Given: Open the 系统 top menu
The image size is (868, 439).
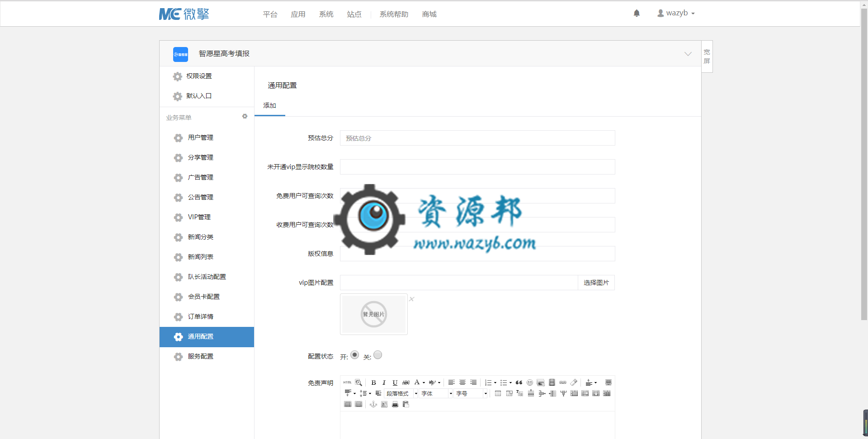Looking at the screenshot, I should coord(326,14).
